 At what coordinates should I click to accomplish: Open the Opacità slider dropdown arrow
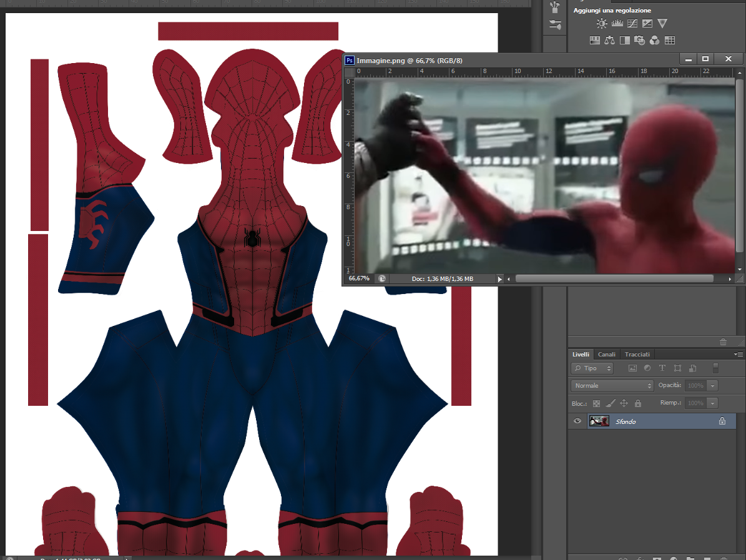coord(713,386)
